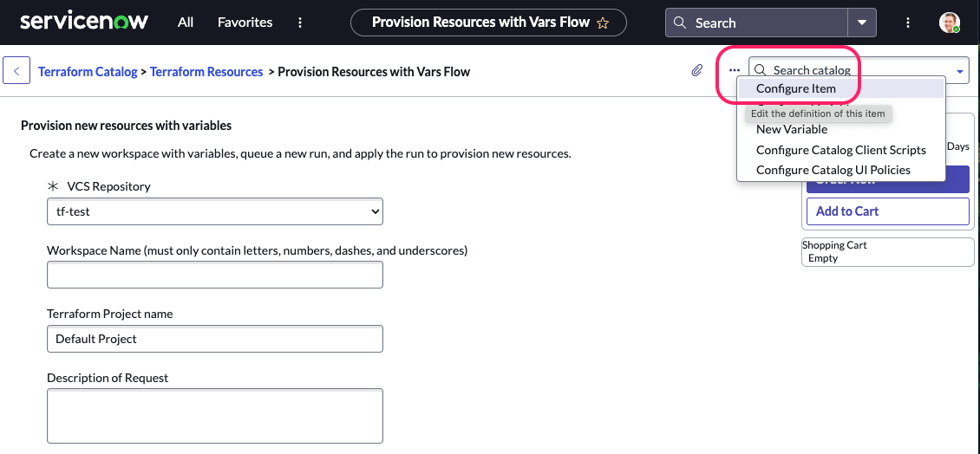Click the kebab menu next to Favorites
Viewport: 980px width, 454px height.
click(300, 23)
